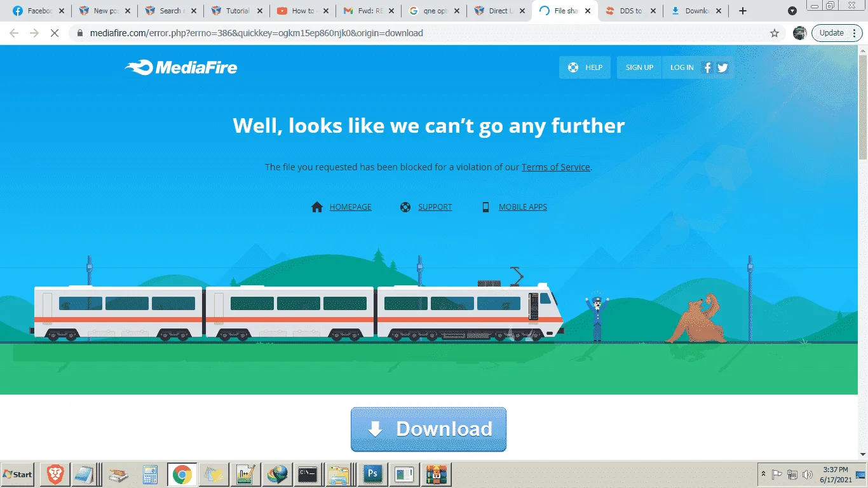The height and width of the screenshot is (488, 868).
Task: Open the file explorer taskbar icon
Action: click(340, 474)
